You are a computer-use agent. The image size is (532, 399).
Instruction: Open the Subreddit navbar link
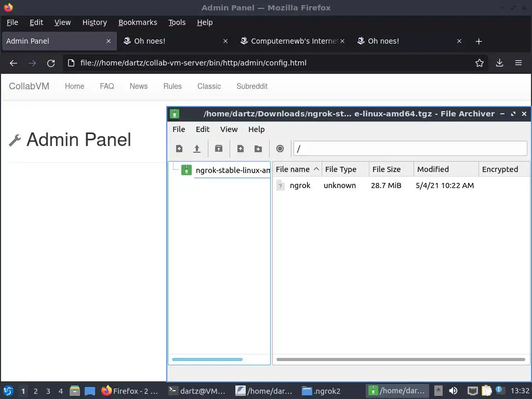click(252, 86)
